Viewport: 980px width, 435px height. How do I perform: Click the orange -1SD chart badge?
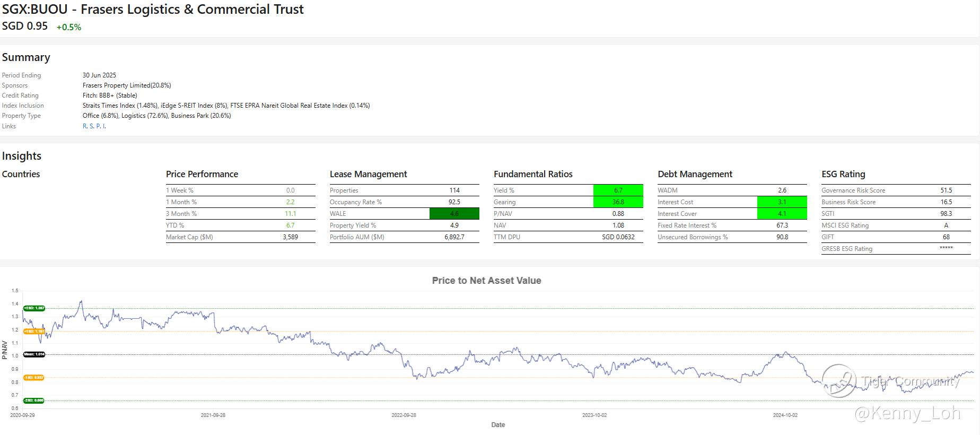tap(34, 378)
